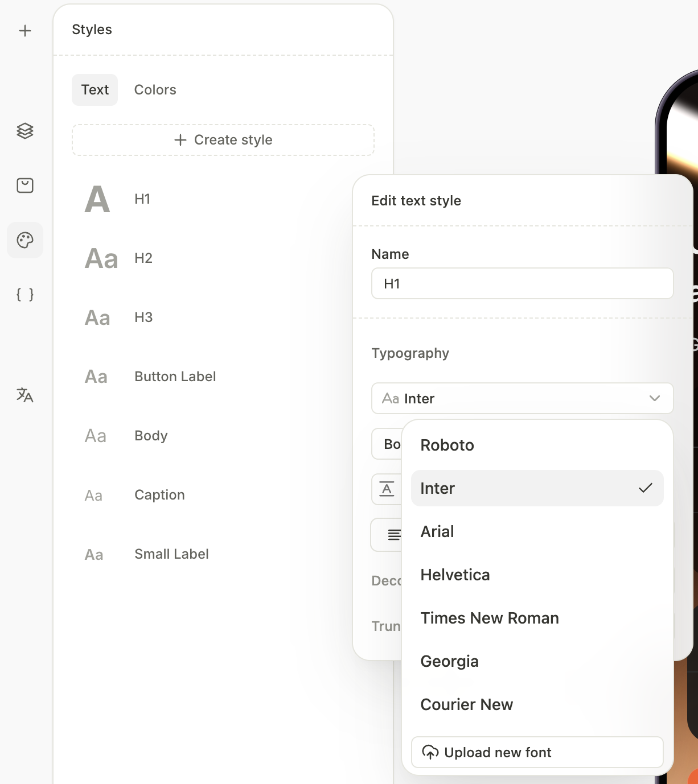Open the Layers panel icon
The height and width of the screenshot is (784, 698).
coord(25,131)
